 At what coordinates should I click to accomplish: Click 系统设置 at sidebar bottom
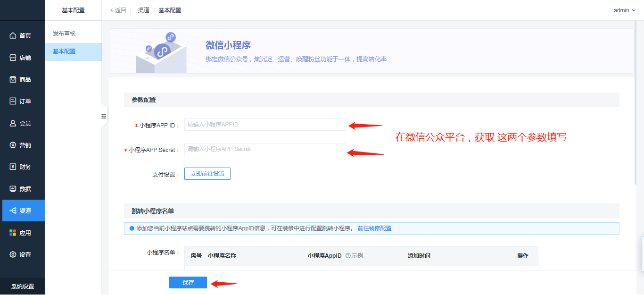pos(23,286)
